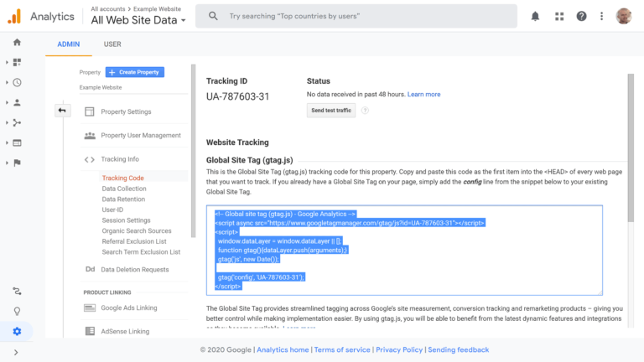This screenshot has height=362, width=644.
Task: Open the three-dot more options menu
Action: [602, 17]
